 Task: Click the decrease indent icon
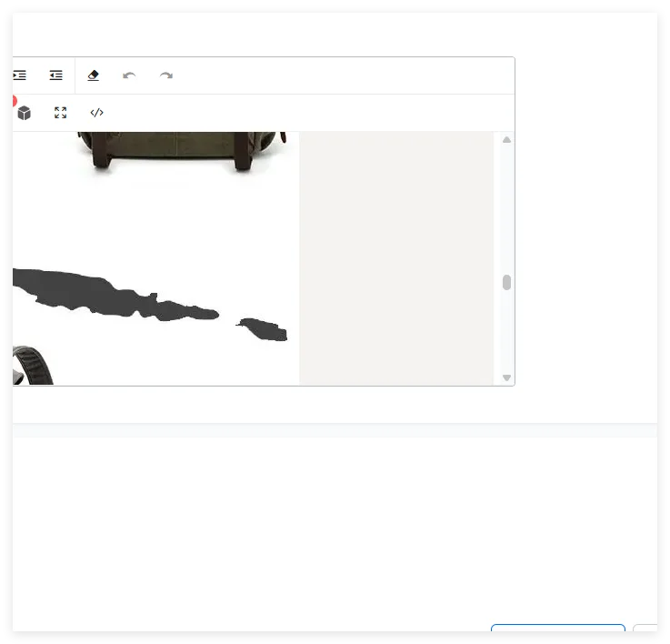pos(56,75)
